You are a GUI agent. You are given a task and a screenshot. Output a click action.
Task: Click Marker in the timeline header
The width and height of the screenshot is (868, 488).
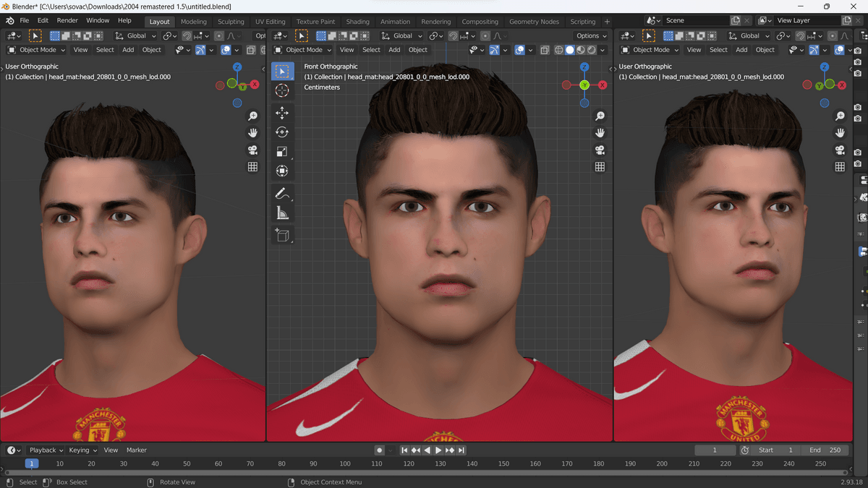click(x=137, y=450)
